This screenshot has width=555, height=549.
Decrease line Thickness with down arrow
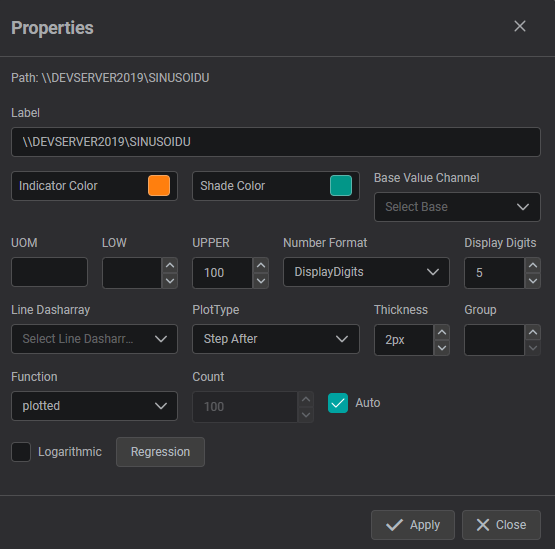click(x=442, y=348)
